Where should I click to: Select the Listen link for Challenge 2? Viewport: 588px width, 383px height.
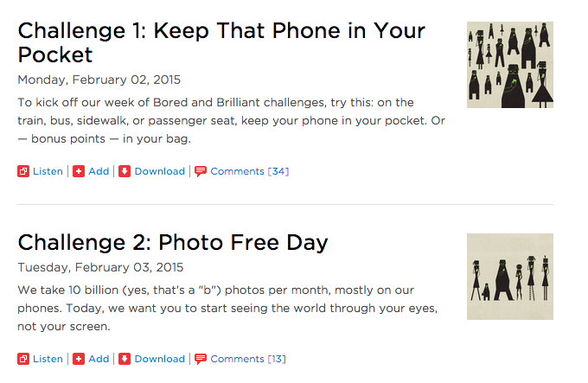point(48,359)
